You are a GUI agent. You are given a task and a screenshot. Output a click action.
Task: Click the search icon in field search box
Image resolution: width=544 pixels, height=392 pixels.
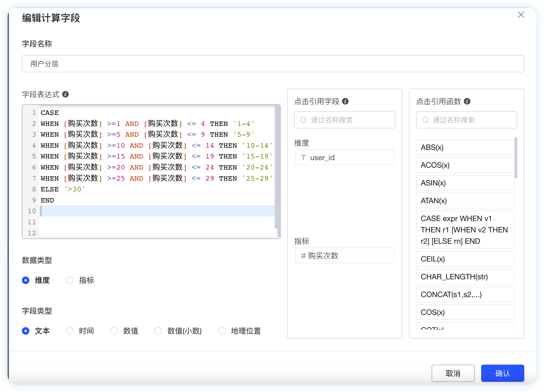click(304, 120)
